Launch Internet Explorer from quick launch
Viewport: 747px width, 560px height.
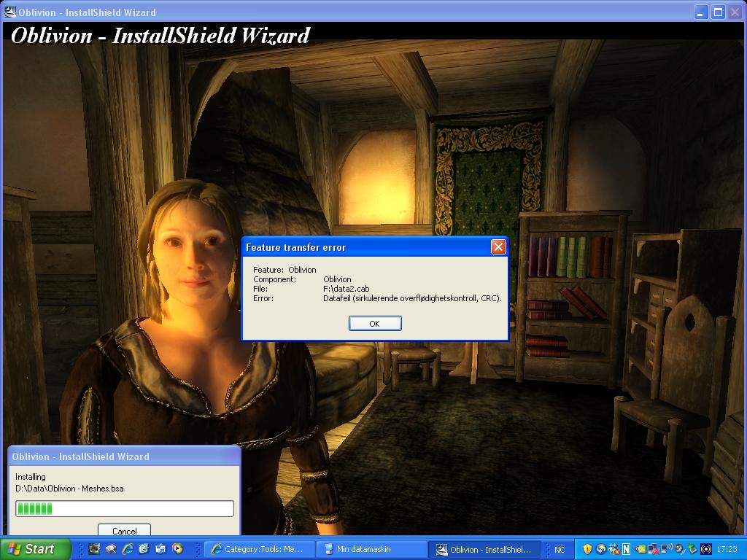tap(127, 549)
